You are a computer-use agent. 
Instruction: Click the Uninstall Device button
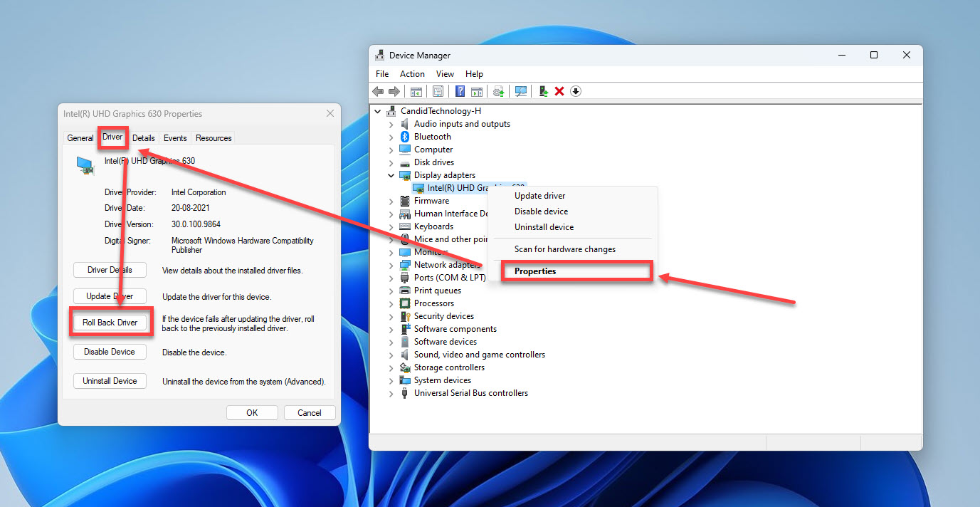110,381
